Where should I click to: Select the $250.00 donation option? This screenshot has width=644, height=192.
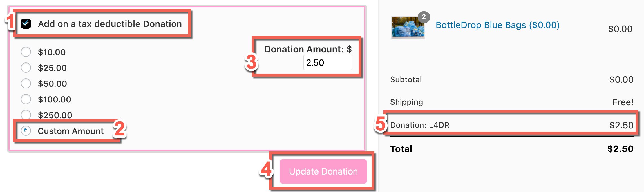point(26,115)
